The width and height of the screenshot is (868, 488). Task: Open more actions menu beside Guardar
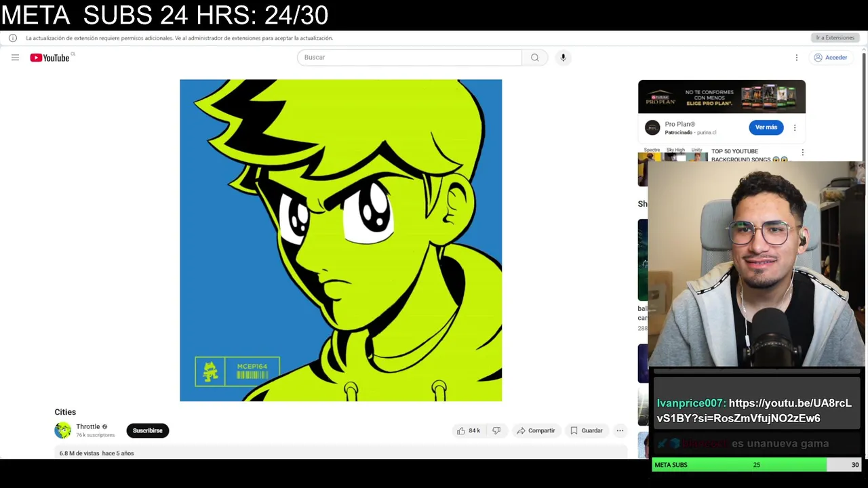tap(620, 430)
